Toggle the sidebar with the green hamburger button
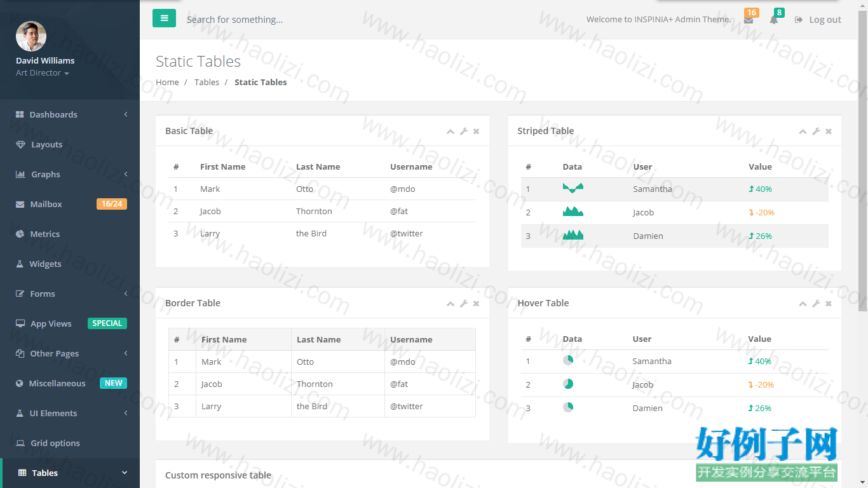This screenshot has width=868, height=488. click(164, 18)
